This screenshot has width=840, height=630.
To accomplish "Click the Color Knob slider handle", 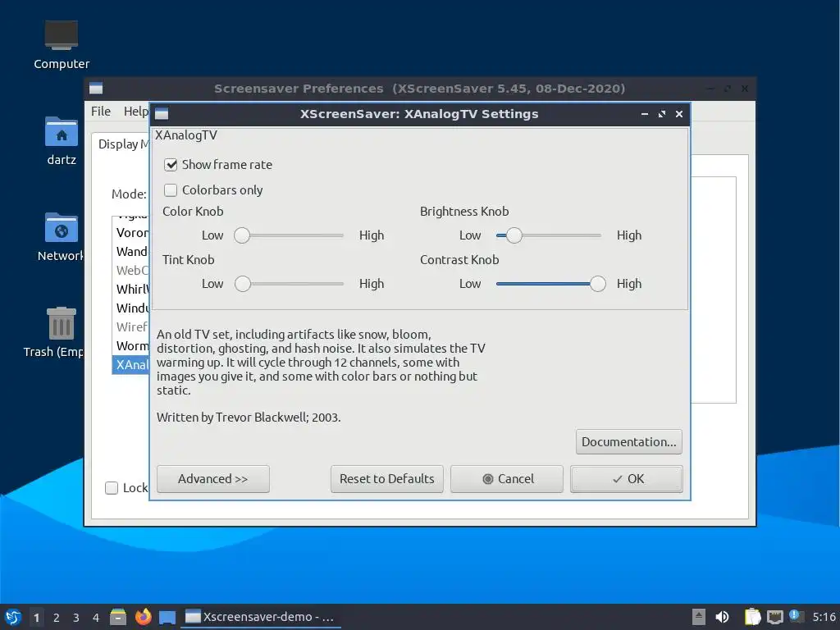I will click(242, 235).
